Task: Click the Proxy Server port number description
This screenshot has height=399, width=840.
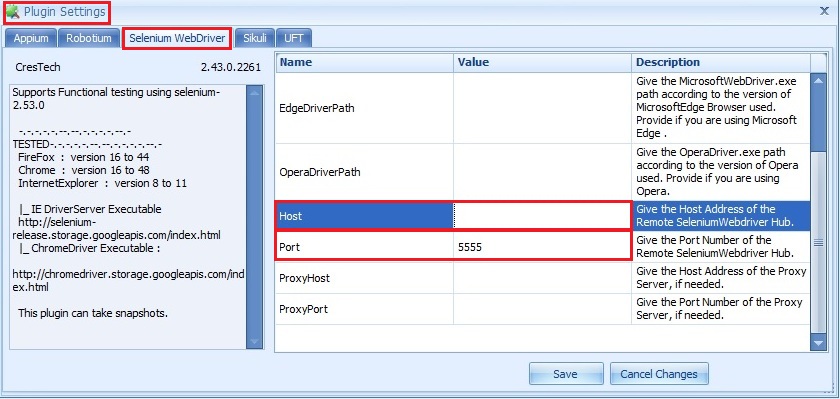Action: (x=719, y=309)
